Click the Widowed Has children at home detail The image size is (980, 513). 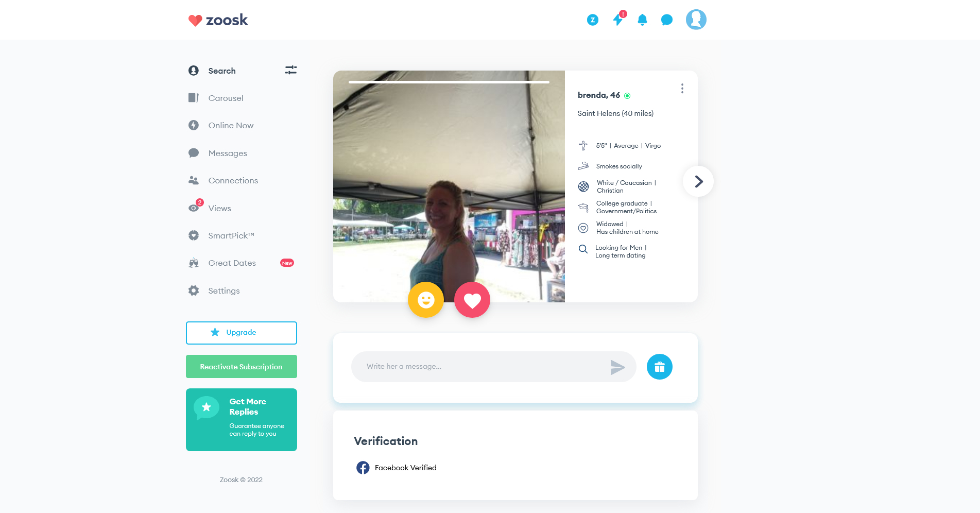pyautogui.click(x=627, y=228)
